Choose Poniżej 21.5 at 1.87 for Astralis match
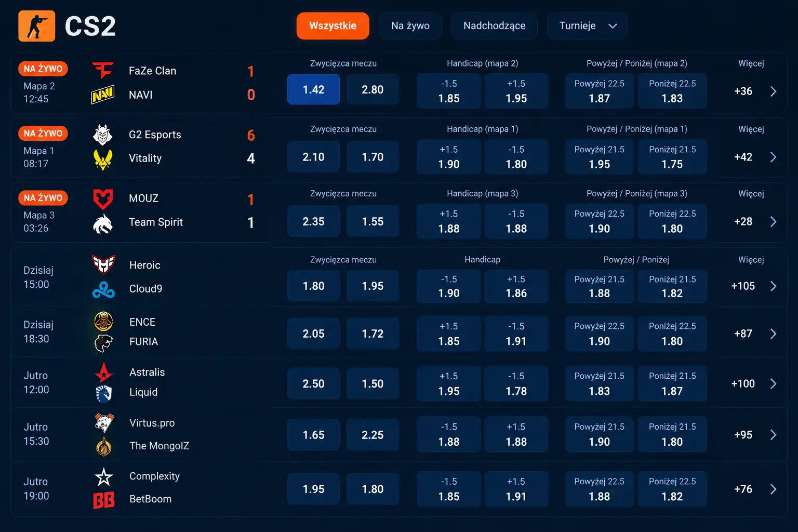This screenshot has width=798, height=532. tap(672, 383)
